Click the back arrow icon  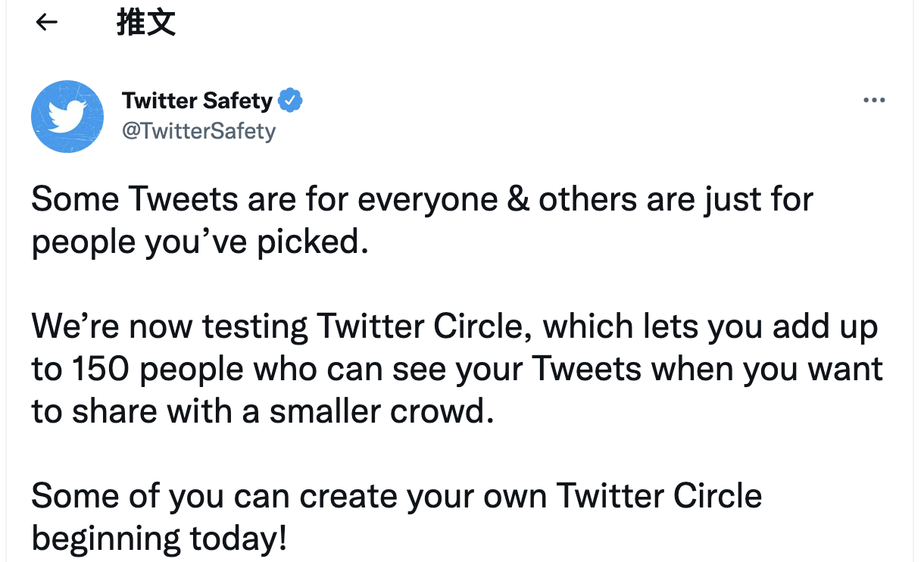click(47, 23)
